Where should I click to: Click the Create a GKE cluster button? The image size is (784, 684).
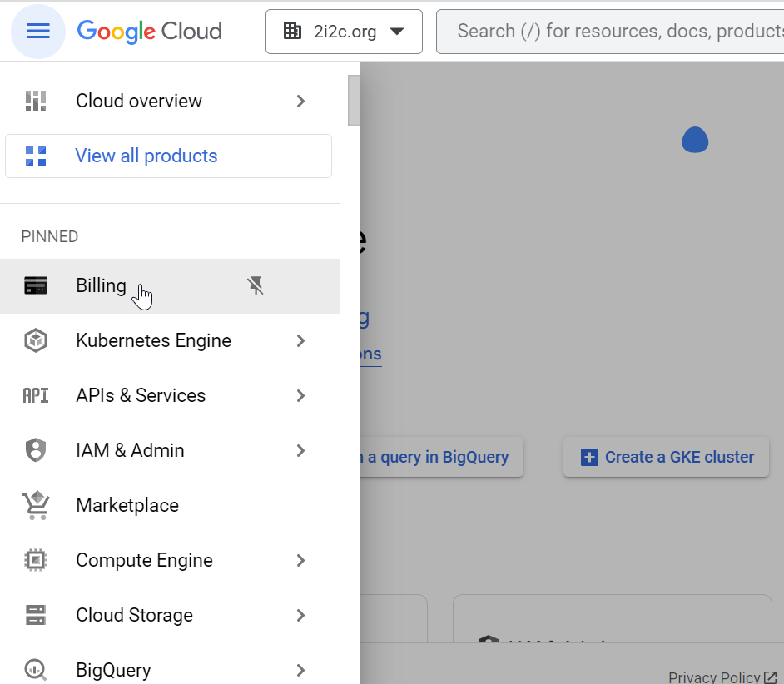point(666,457)
